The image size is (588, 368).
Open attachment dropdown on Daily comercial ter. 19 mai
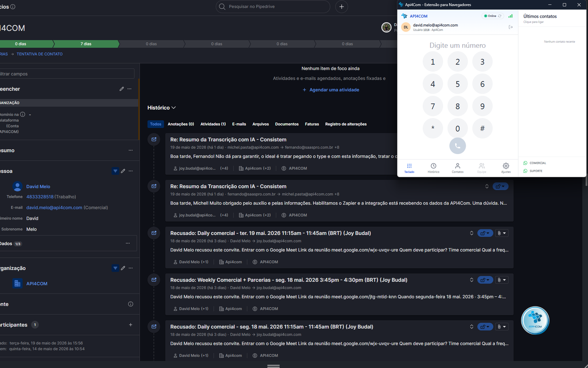point(502,233)
